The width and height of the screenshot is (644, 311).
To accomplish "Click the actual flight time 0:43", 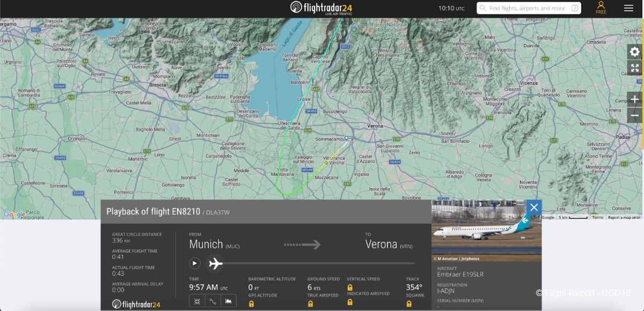I will [x=118, y=273].
